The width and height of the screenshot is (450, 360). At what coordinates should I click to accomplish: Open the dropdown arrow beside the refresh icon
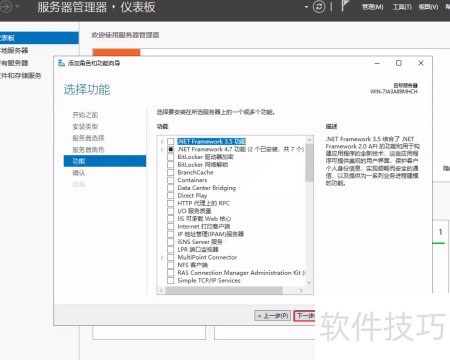(306, 7)
